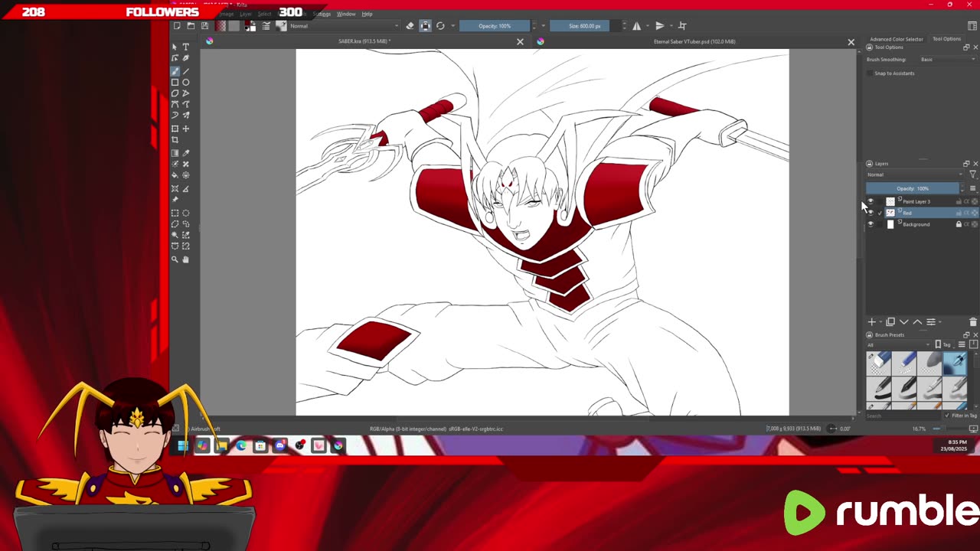Hide the Red layer visibility eye

871,213
